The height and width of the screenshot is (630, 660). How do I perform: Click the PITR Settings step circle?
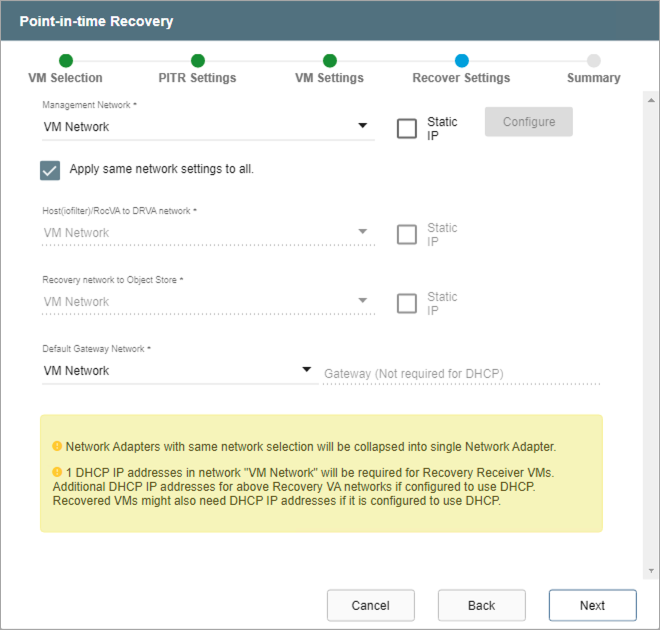[197, 61]
